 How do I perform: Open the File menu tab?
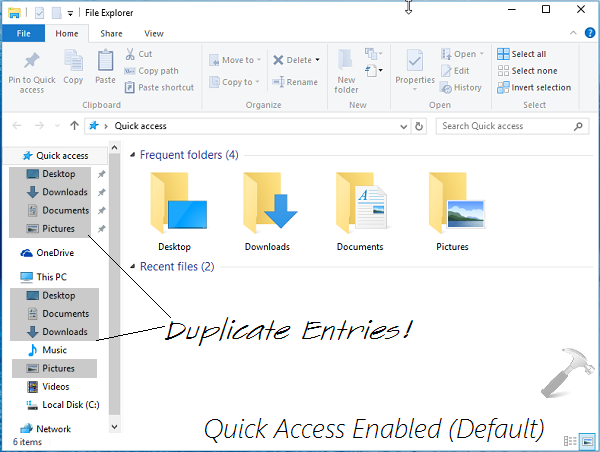click(23, 34)
